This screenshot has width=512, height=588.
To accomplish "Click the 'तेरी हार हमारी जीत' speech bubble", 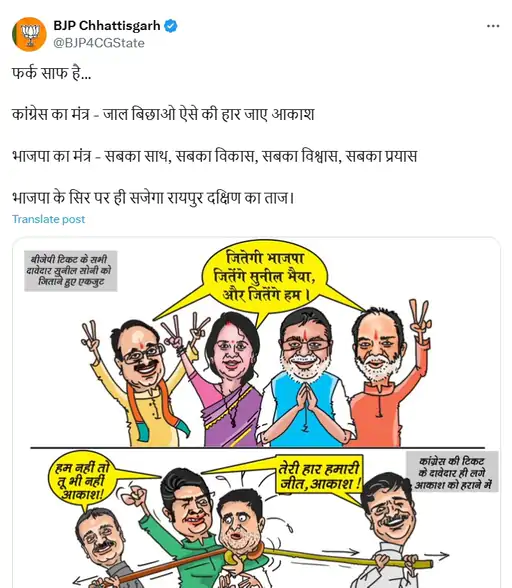I will 320,476.
